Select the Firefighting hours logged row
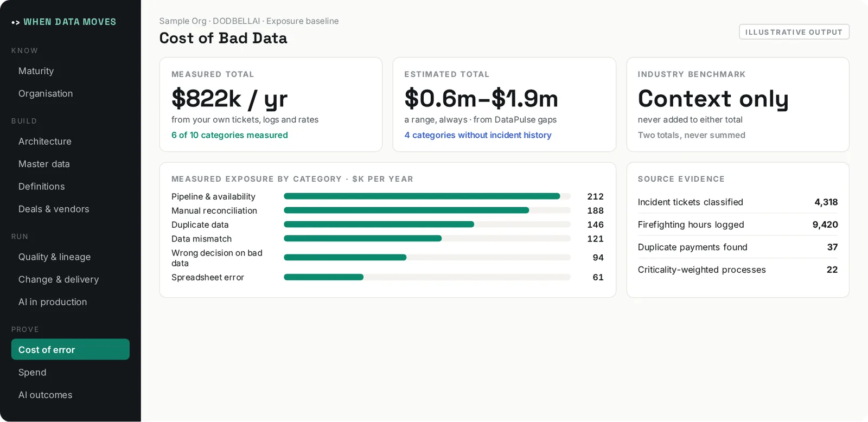 [738, 225]
